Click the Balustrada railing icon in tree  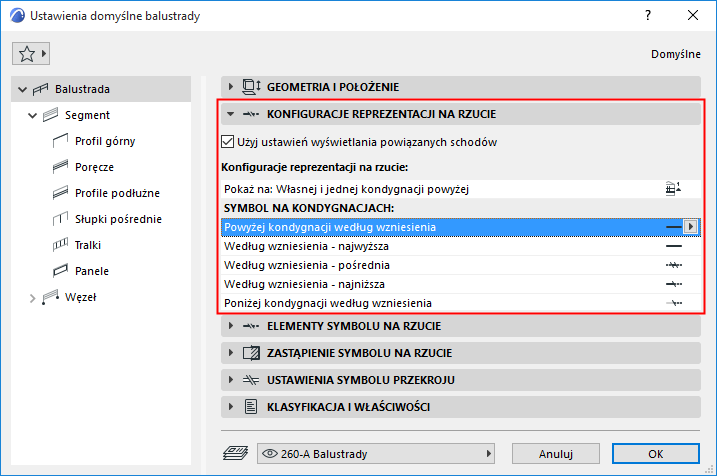(x=40, y=89)
